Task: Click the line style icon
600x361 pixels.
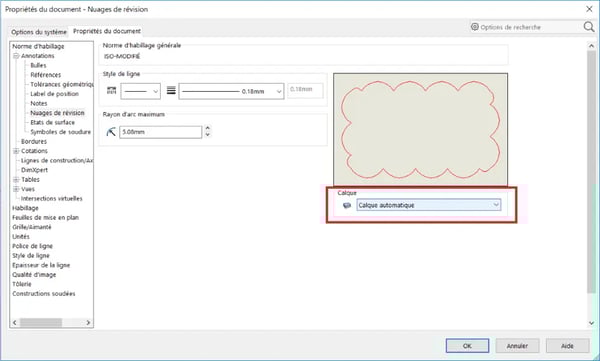Action: [x=111, y=91]
